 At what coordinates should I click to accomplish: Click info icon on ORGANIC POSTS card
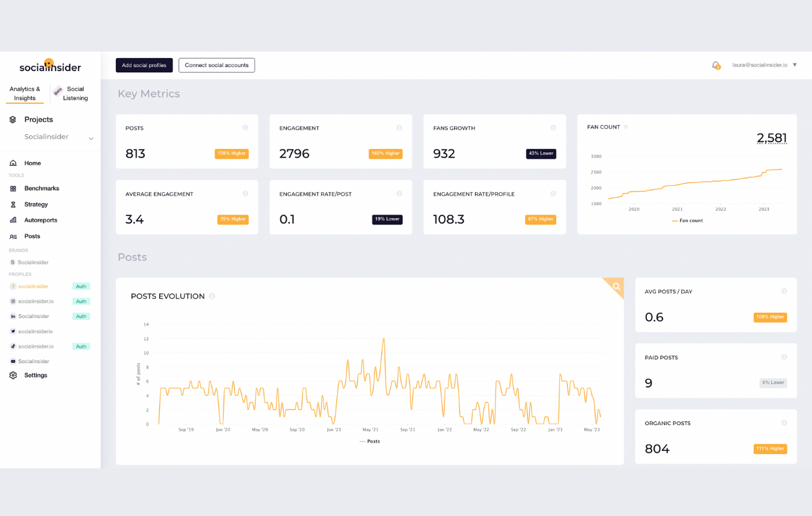click(784, 423)
